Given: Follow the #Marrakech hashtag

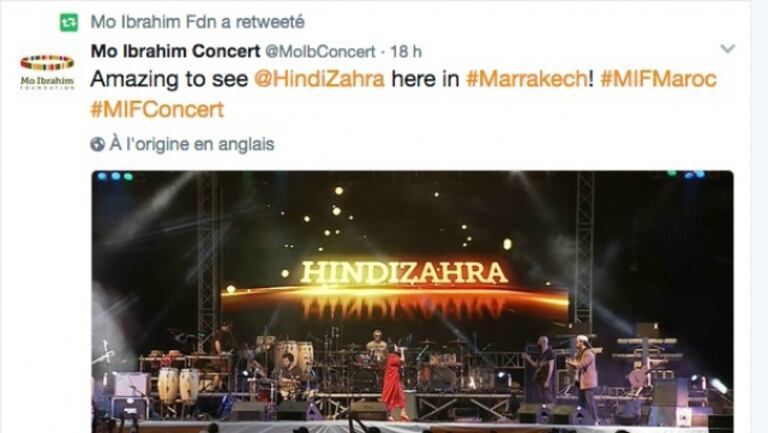Looking at the screenshot, I should [x=527, y=79].
